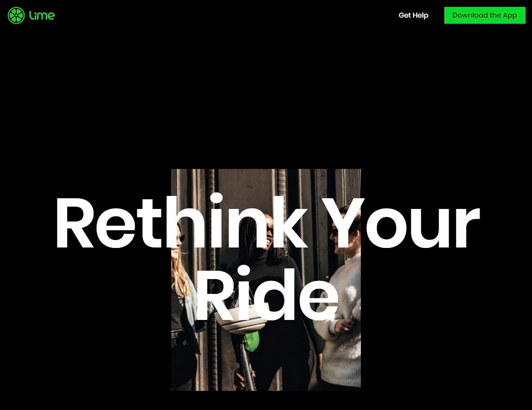This screenshot has width=532, height=410.
Task: Click the capital Y in Your
Action: click(x=343, y=222)
